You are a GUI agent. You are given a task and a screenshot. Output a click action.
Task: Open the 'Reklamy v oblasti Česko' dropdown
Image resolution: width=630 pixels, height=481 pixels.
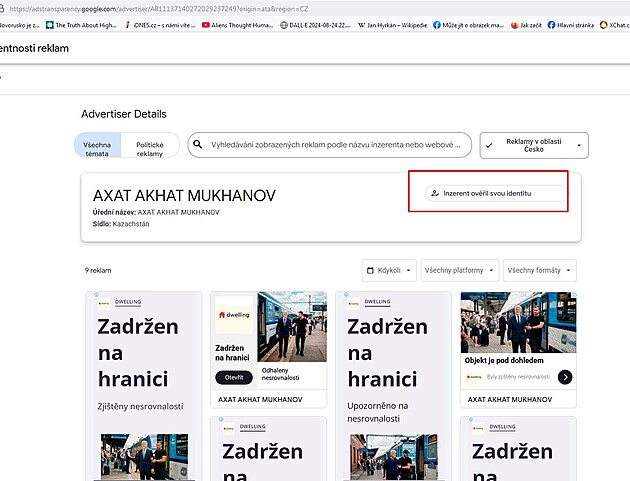[x=534, y=145]
